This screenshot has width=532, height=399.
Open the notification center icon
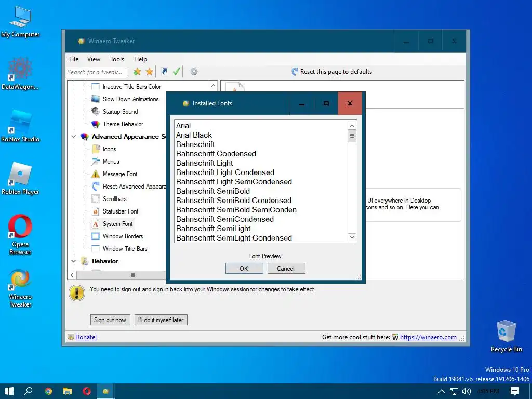[515, 391]
